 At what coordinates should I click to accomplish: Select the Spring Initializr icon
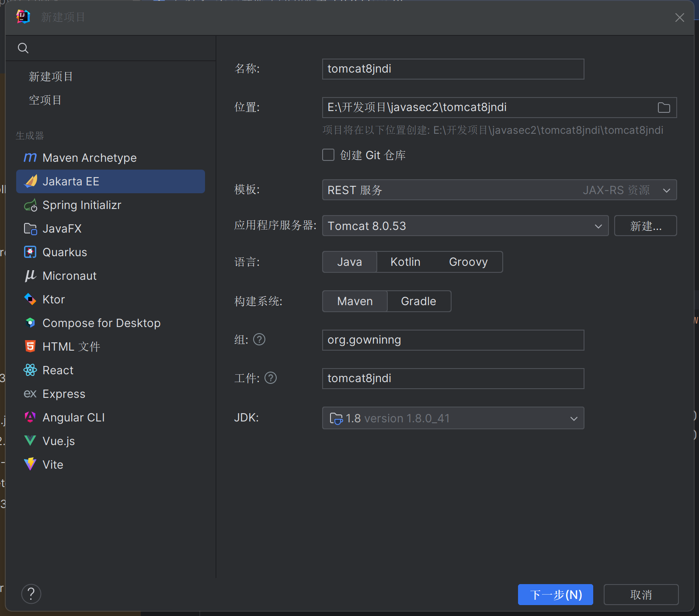point(30,205)
